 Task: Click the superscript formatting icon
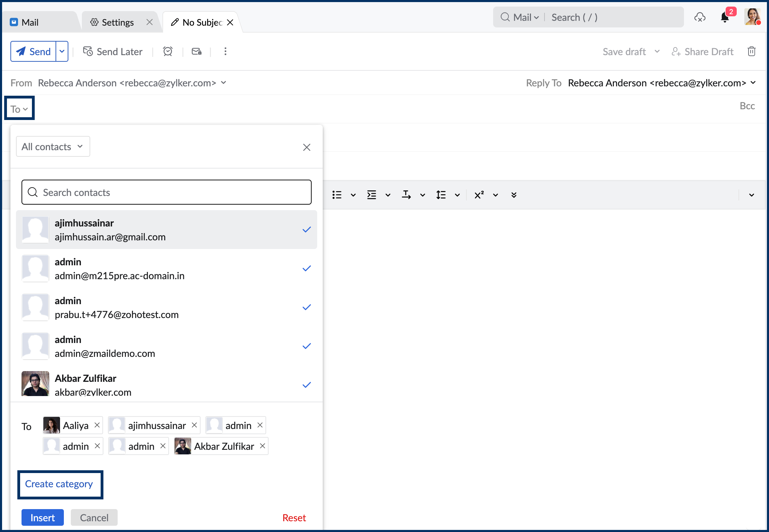point(479,195)
